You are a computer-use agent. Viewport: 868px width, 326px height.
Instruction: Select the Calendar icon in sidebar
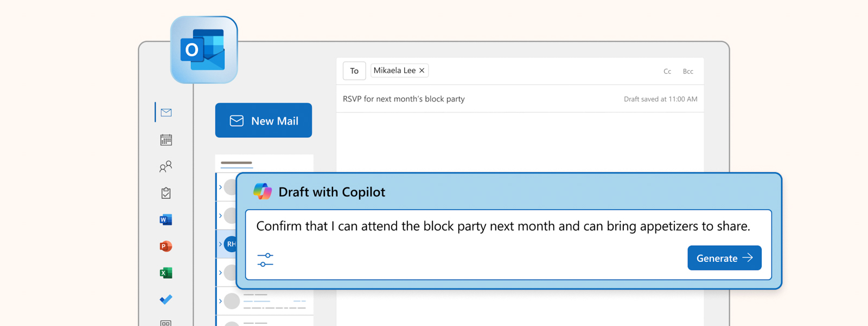click(166, 140)
